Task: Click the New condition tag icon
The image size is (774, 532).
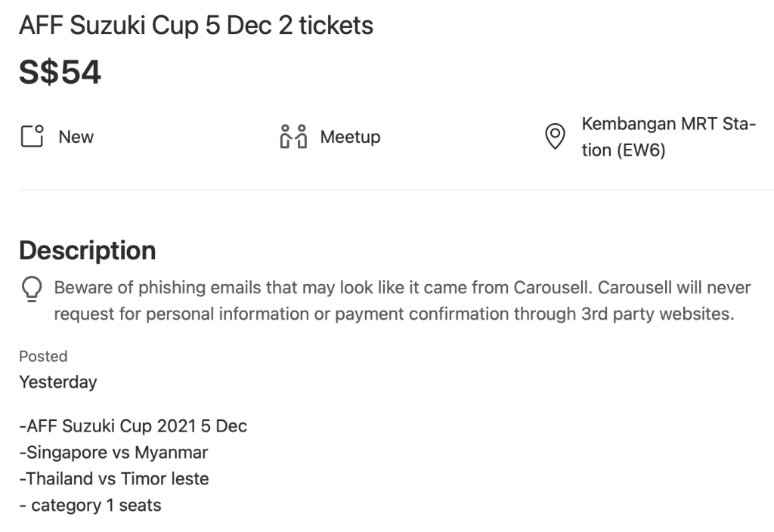Action: point(32,137)
